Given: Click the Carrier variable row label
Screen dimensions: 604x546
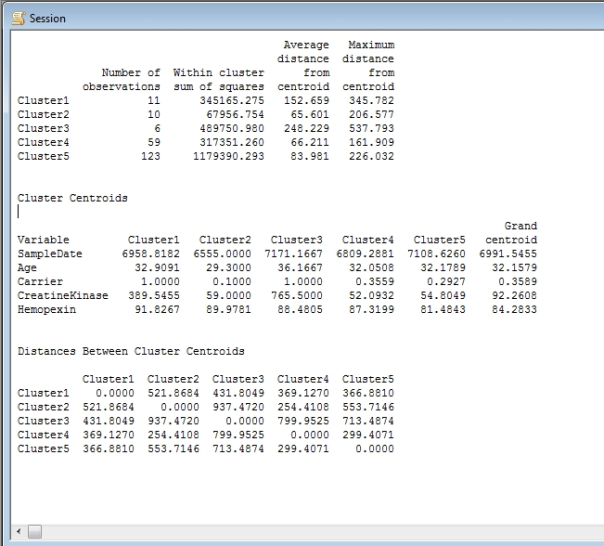Looking at the screenshot, I should point(39,282).
